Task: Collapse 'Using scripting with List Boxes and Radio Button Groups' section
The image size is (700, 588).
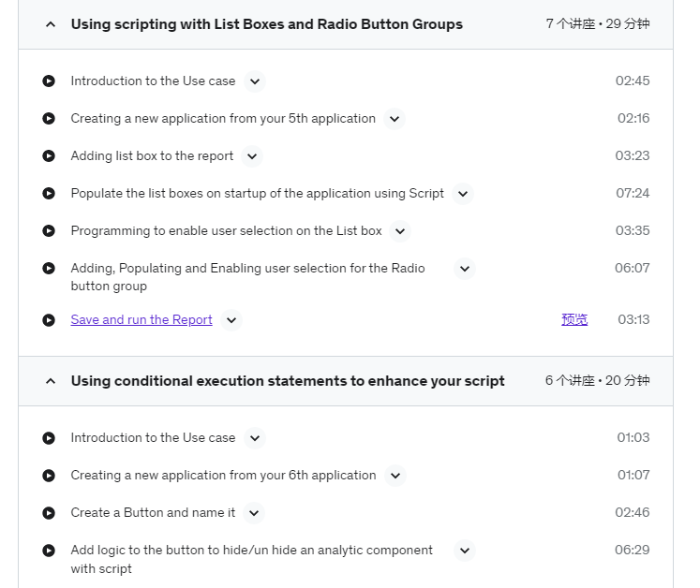Action: (51, 24)
